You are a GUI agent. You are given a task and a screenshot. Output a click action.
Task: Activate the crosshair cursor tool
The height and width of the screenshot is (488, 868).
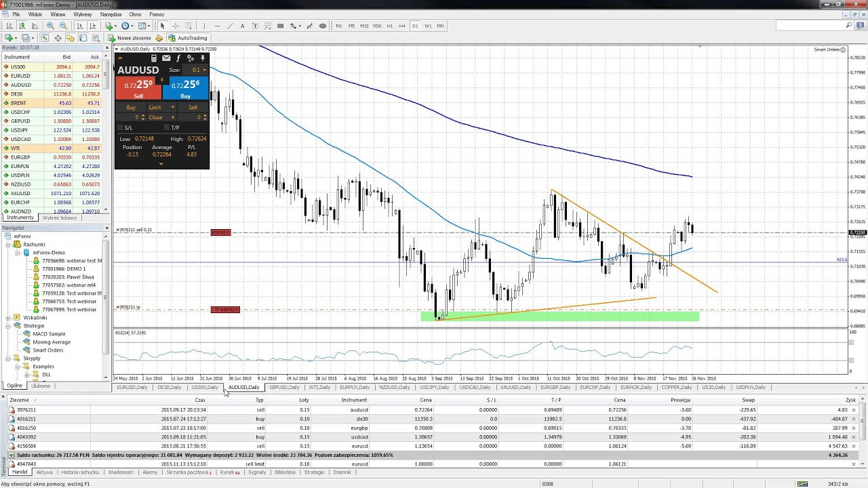tap(176, 26)
